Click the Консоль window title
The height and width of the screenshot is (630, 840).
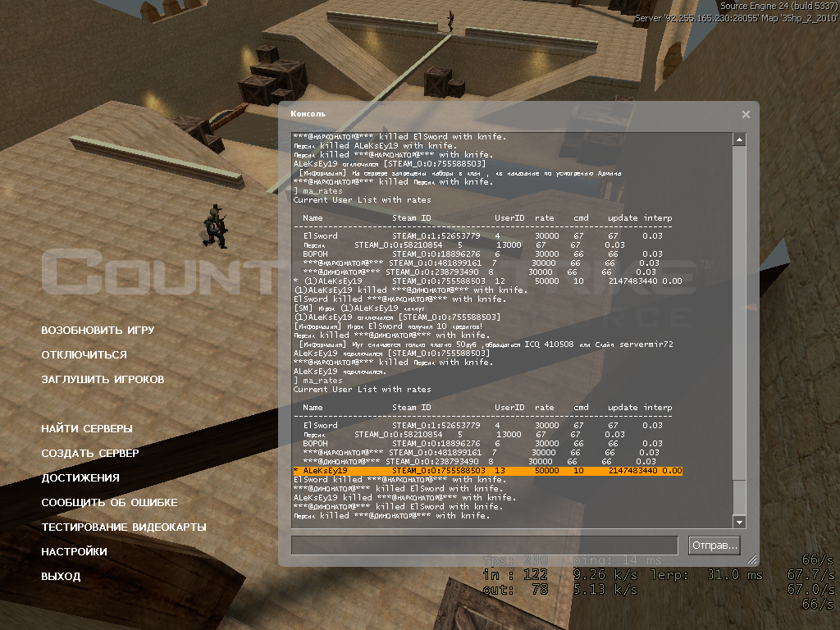308,113
